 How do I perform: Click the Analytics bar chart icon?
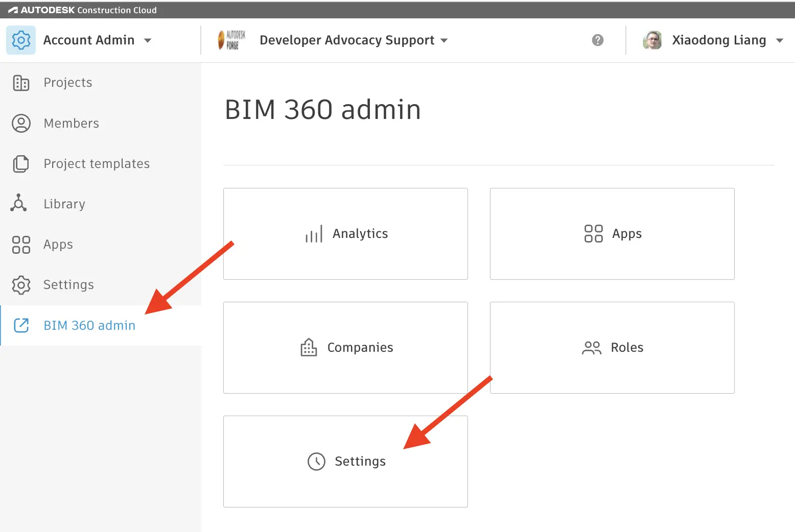[x=314, y=234]
